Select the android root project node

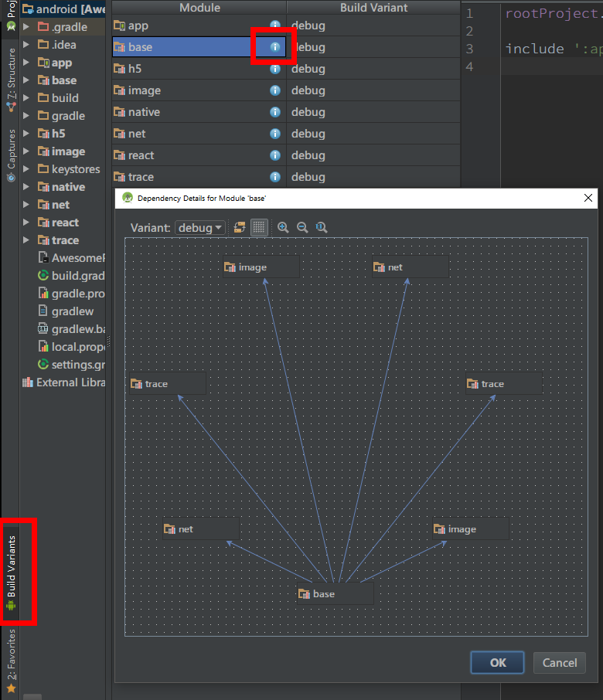point(64,9)
